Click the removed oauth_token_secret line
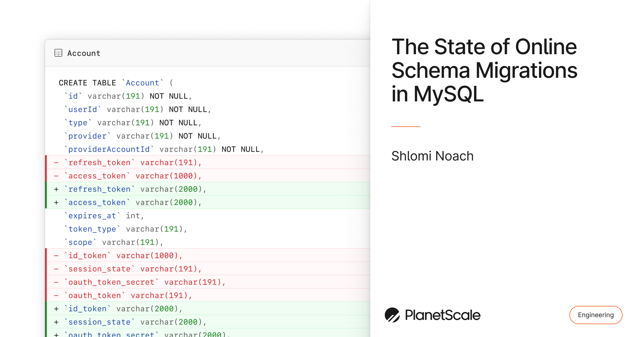 tap(208, 282)
